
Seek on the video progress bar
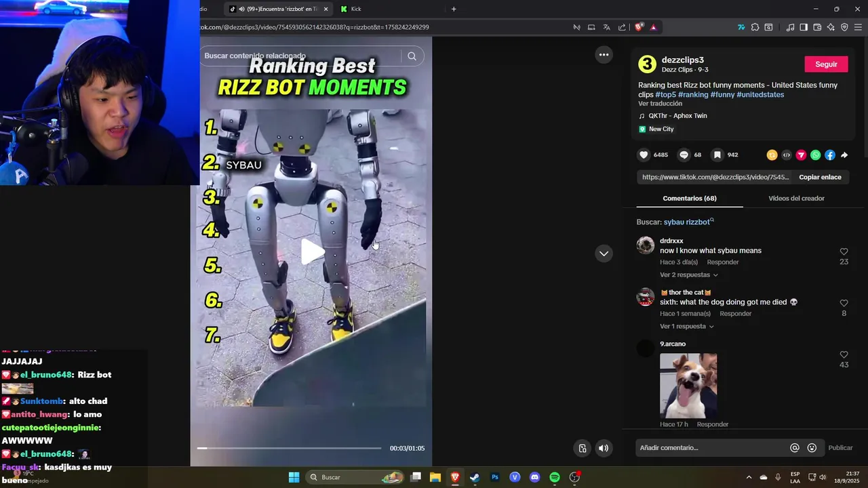tap(289, 448)
